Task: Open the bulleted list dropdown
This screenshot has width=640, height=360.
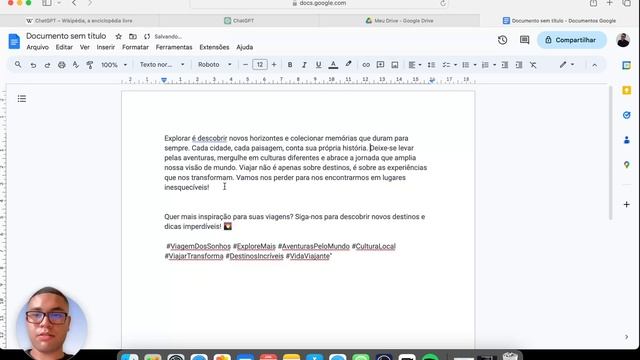Action: (x=469, y=65)
